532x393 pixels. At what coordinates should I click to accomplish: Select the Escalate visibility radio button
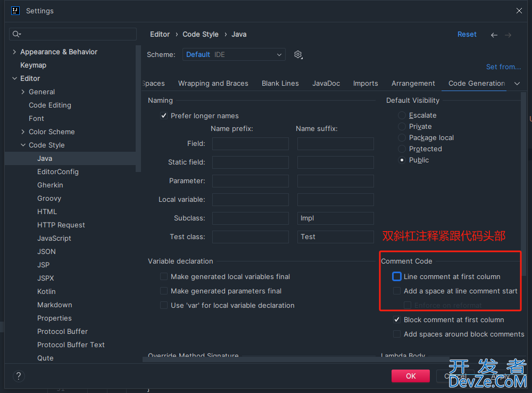click(402, 115)
